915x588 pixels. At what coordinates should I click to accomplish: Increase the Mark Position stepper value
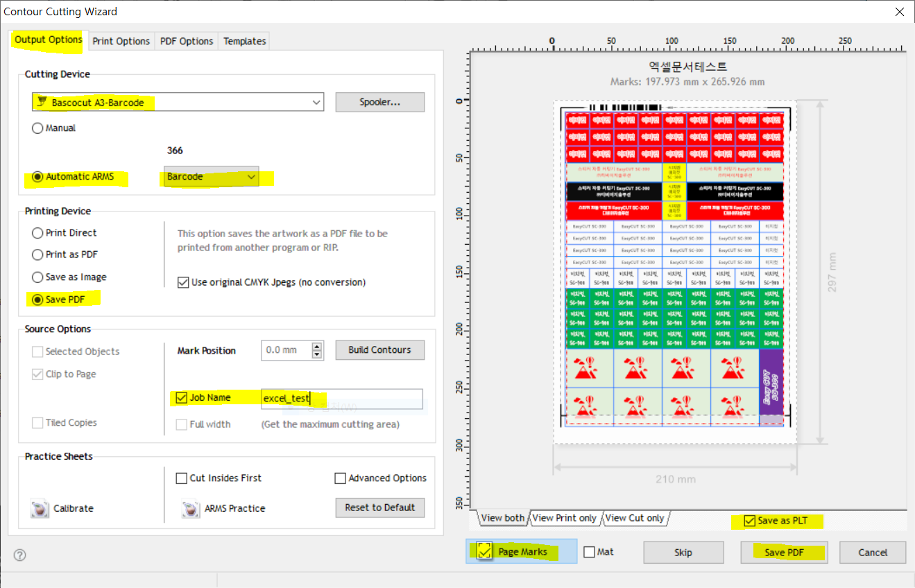(x=317, y=346)
